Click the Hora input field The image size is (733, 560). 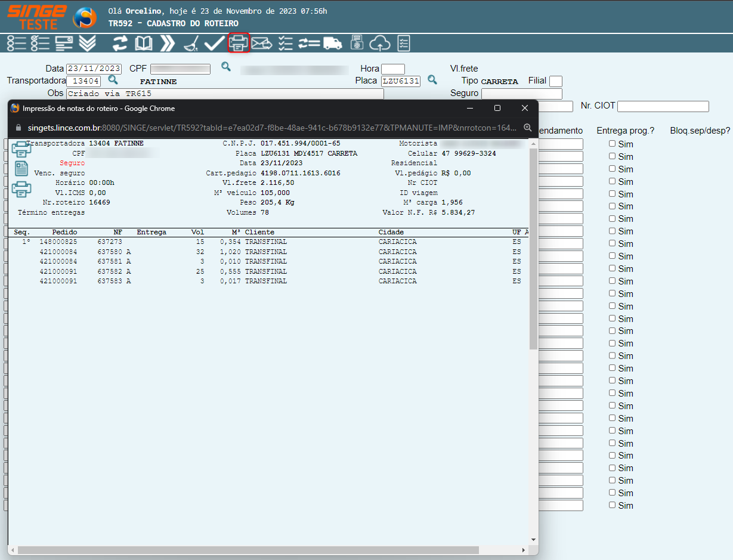click(x=393, y=69)
